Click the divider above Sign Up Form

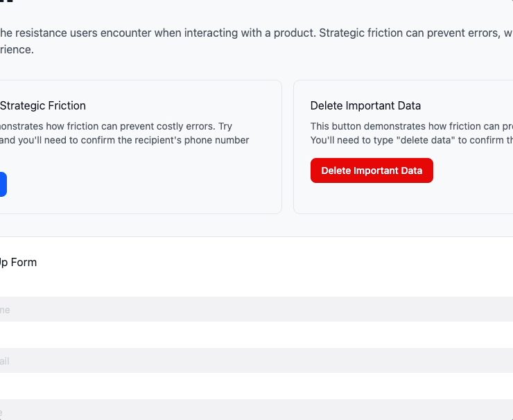pyautogui.click(x=256, y=236)
